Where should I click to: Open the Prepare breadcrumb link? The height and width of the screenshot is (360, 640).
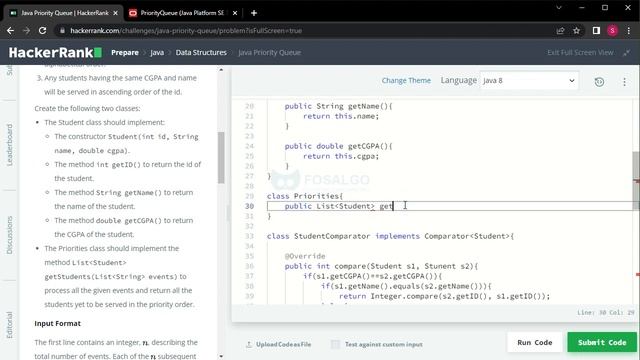point(125,53)
